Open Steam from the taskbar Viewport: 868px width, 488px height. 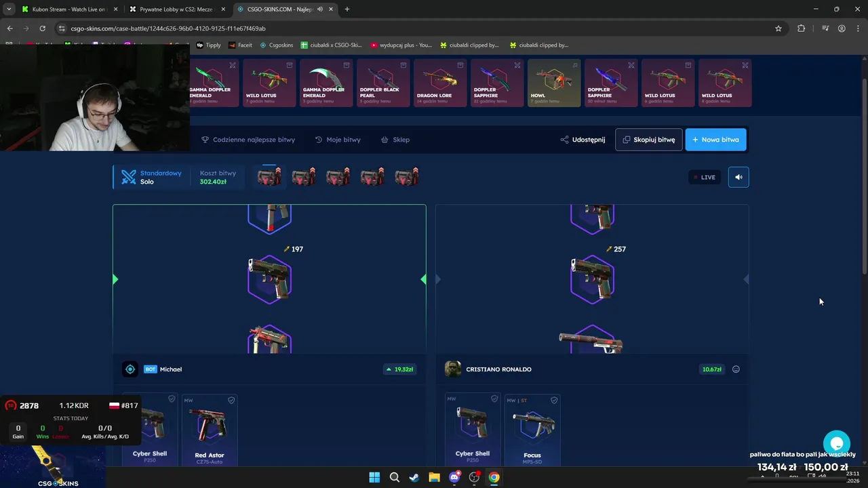(414, 477)
